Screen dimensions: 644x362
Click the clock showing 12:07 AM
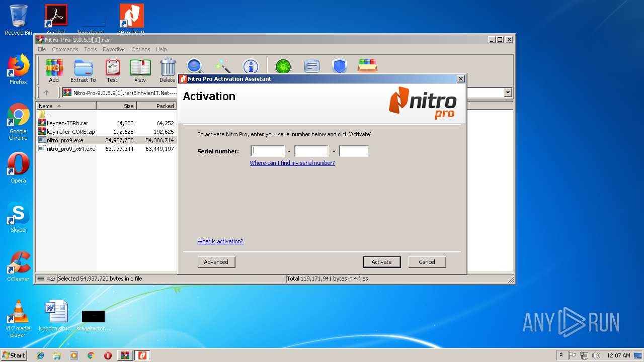(618, 355)
